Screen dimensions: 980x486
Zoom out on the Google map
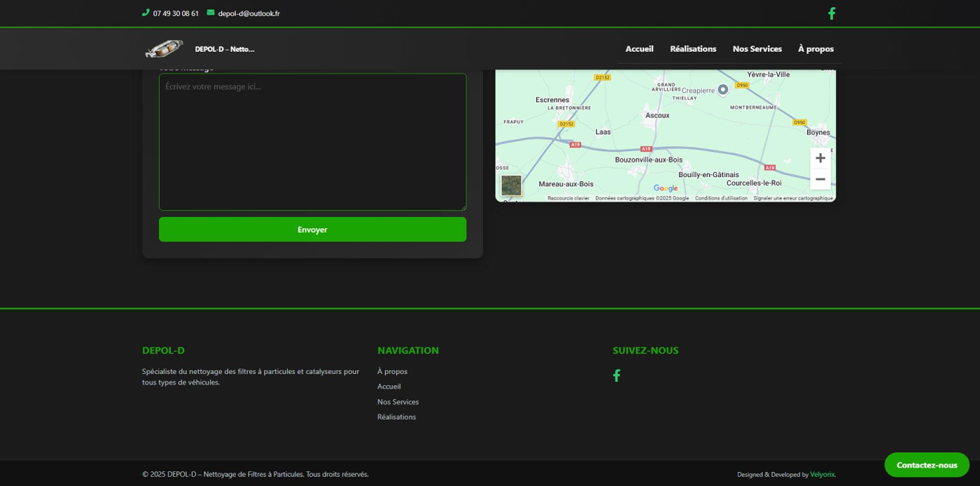pyautogui.click(x=820, y=179)
